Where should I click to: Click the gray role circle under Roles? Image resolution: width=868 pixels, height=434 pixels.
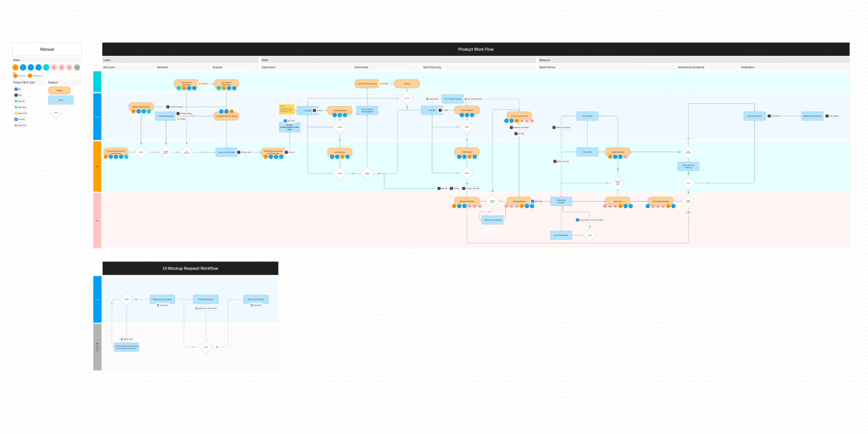[77, 68]
